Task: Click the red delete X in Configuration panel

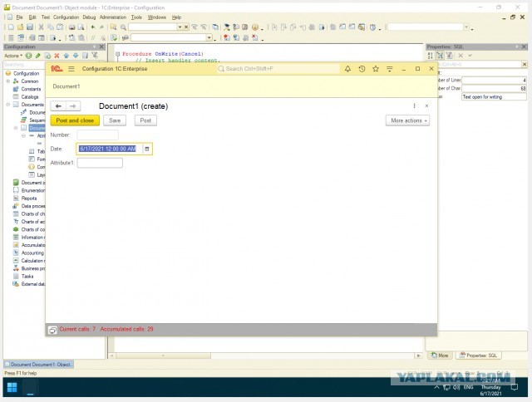Action: (57, 56)
